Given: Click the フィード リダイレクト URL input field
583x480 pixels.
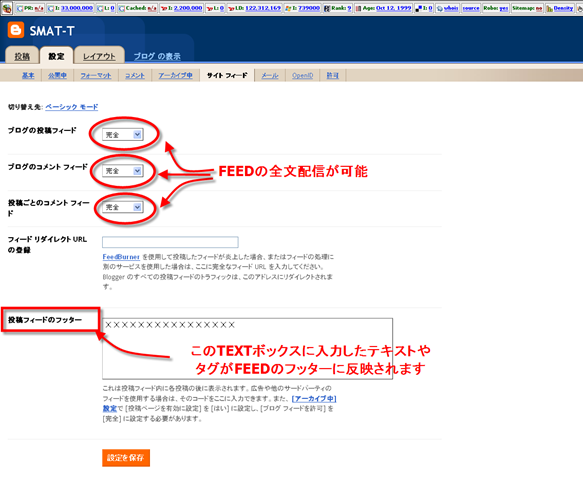Looking at the screenshot, I should point(170,242).
